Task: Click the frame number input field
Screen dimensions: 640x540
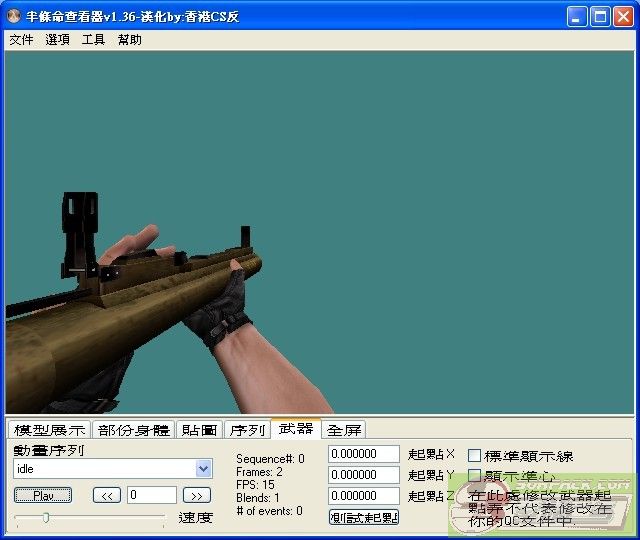Action: (x=151, y=495)
